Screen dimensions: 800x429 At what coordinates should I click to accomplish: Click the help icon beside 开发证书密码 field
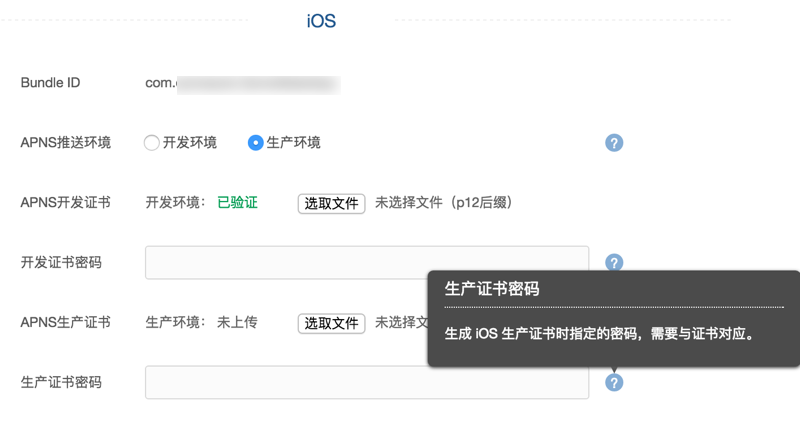pyautogui.click(x=614, y=262)
